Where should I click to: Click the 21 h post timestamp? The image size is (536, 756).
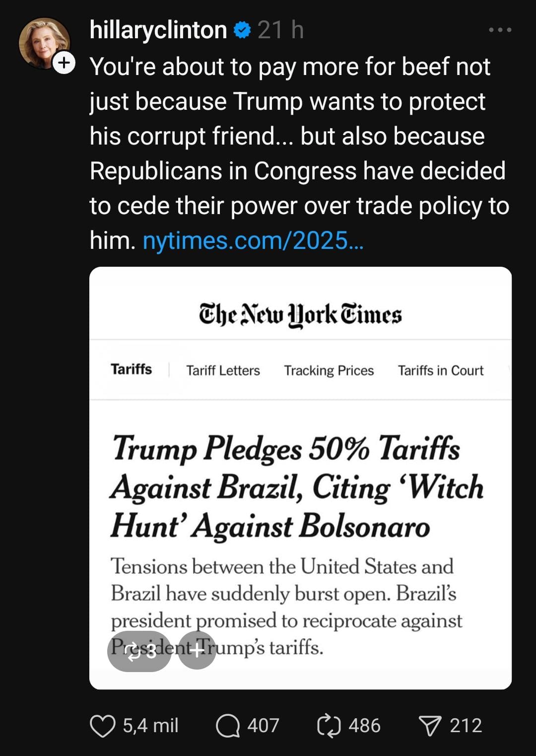[280, 30]
